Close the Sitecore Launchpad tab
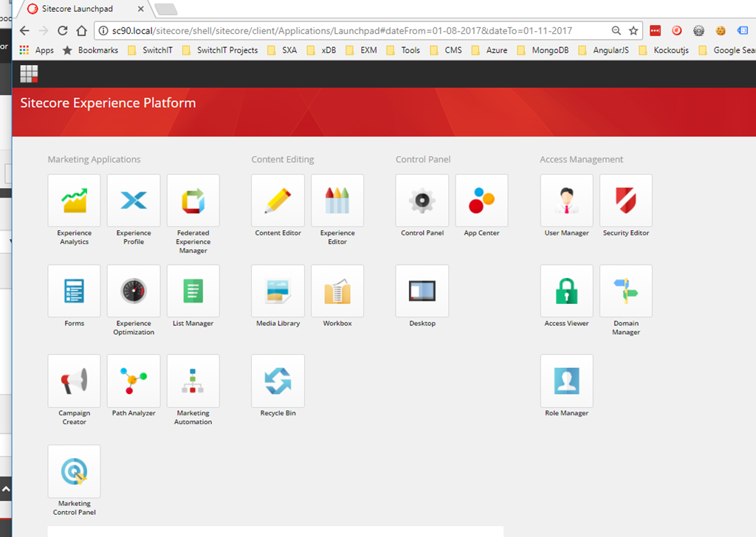Viewport: 756px width, 537px height. tap(140, 9)
